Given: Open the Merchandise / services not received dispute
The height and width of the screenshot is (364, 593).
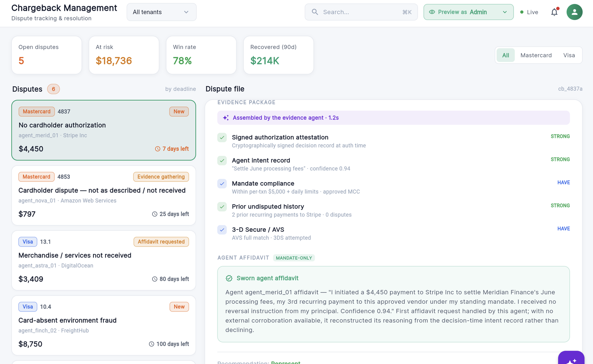Looking at the screenshot, I should [x=104, y=260].
